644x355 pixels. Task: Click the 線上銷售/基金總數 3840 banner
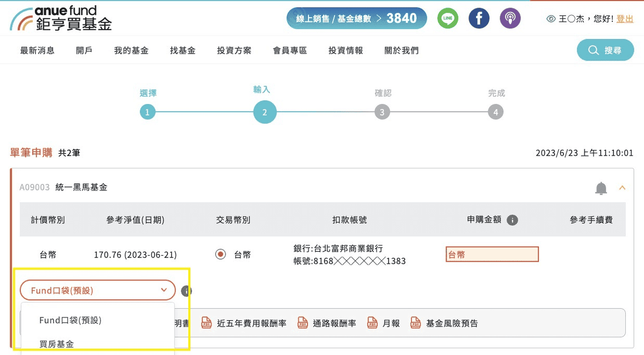(x=356, y=18)
